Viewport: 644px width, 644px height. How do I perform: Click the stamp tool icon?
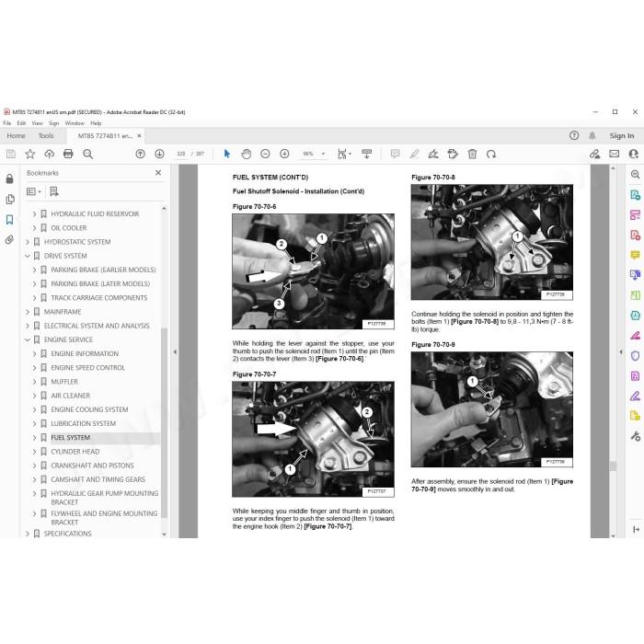453,154
